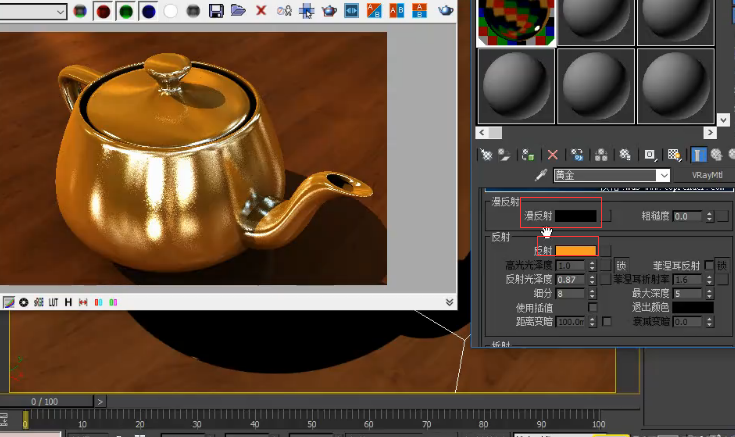Click the 反射光泽度 value field
735x437 pixels.
click(570, 279)
